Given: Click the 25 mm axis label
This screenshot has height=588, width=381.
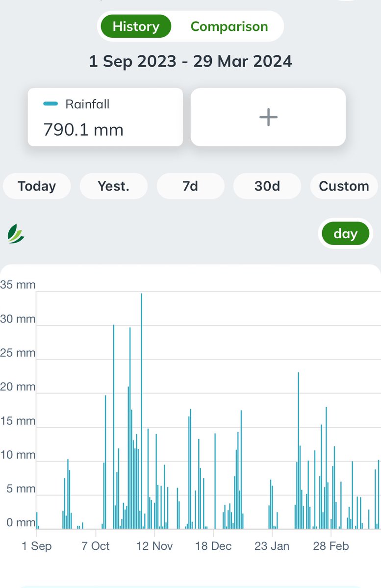Looking at the screenshot, I should 18,353.
